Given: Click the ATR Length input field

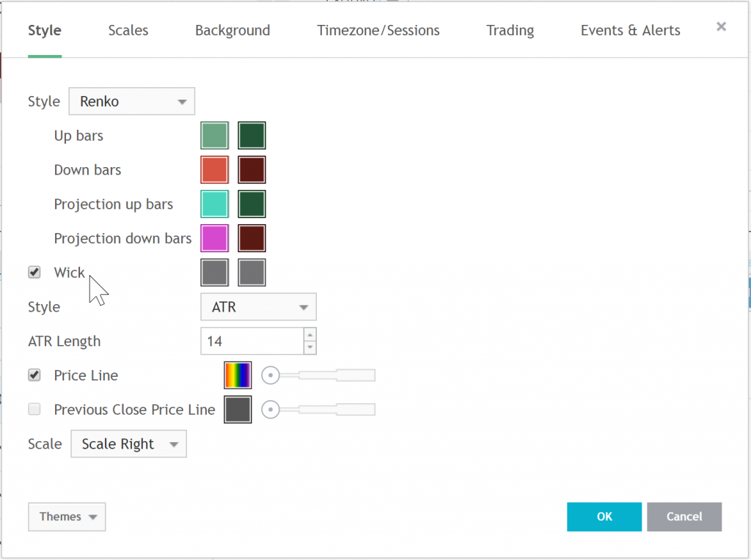Looking at the screenshot, I should [252, 341].
